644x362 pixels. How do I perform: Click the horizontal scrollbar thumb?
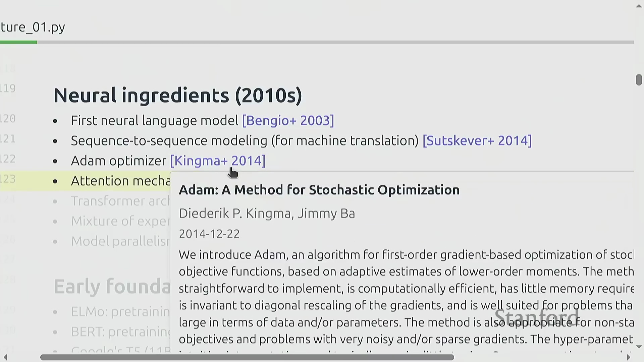tap(247, 357)
